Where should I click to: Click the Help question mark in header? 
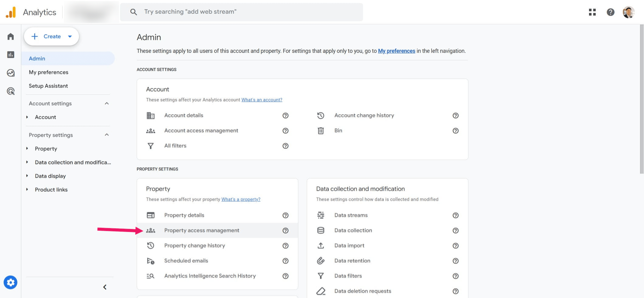[610, 12]
